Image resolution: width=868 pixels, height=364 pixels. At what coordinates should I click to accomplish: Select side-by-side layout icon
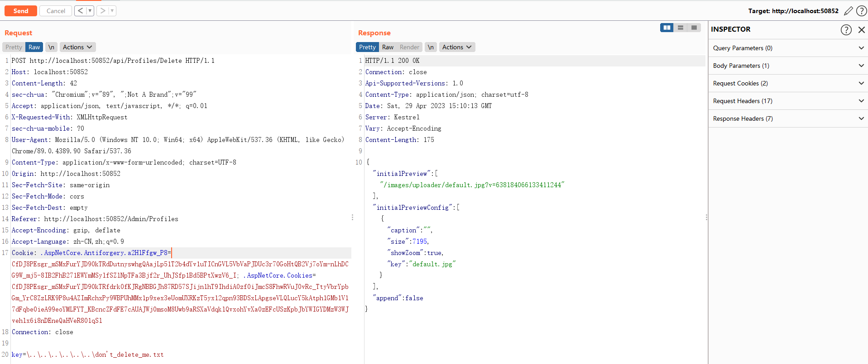667,28
